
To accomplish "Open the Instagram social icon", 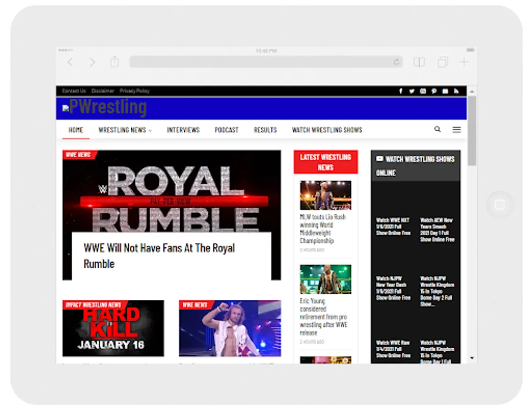I will pyautogui.click(x=423, y=91).
